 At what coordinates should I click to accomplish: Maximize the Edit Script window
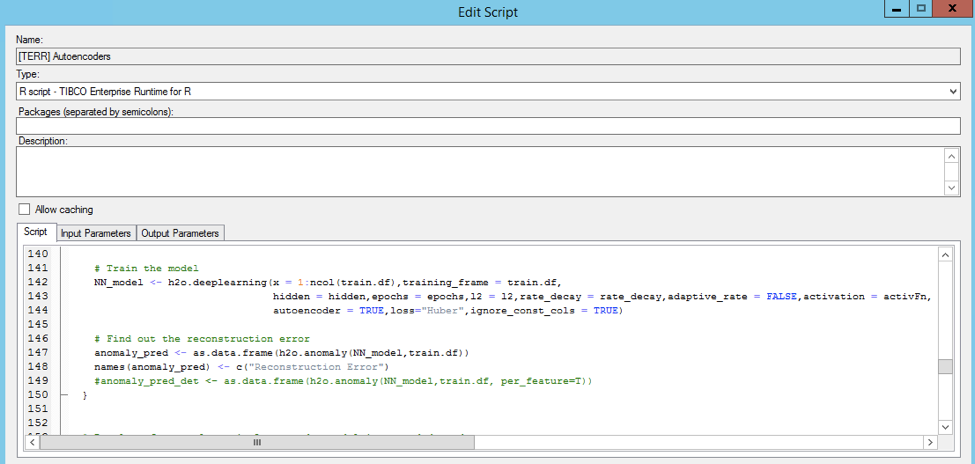[921, 8]
